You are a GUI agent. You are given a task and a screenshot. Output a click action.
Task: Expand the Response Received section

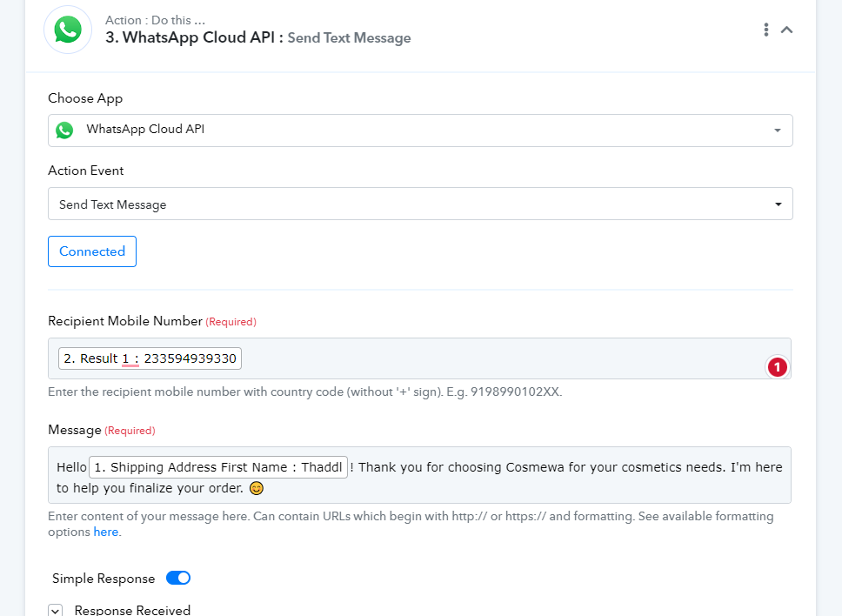click(56, 611)
